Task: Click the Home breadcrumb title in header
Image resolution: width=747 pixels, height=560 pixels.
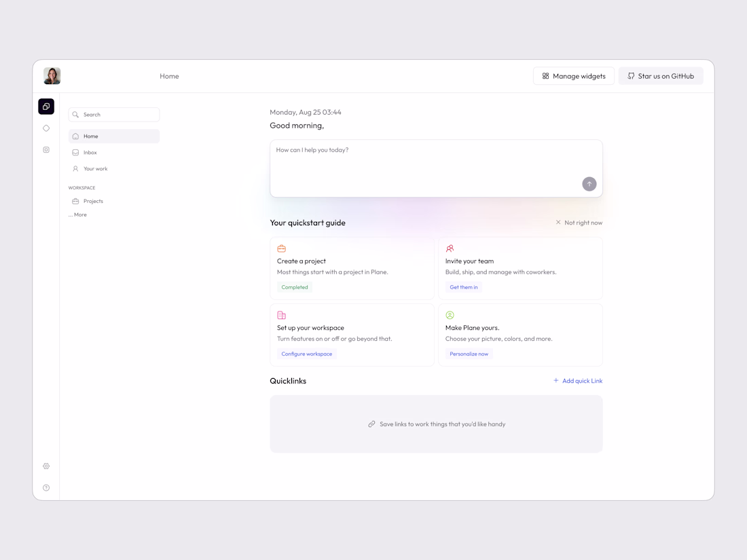Action: pyautogui.click(x=169, y=76)
